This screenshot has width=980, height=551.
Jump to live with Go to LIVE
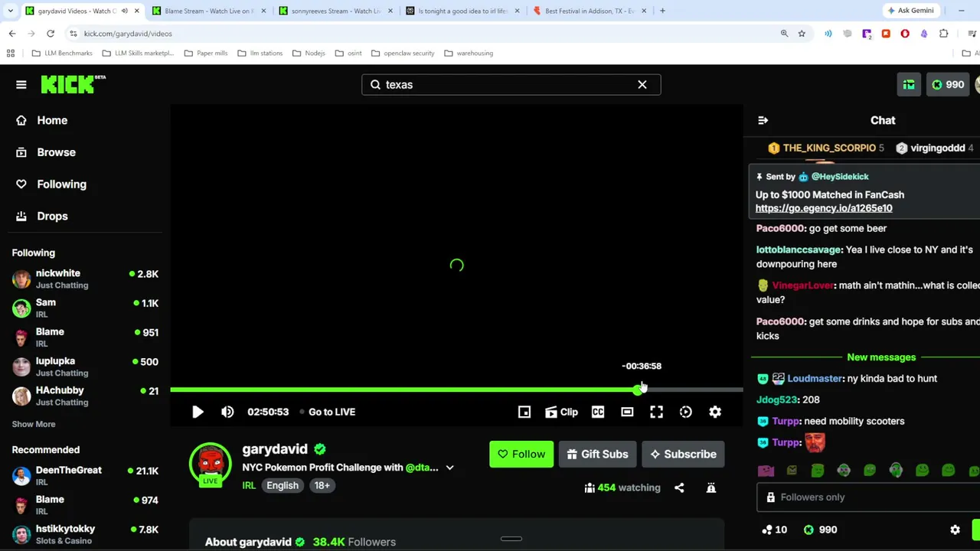328,412
